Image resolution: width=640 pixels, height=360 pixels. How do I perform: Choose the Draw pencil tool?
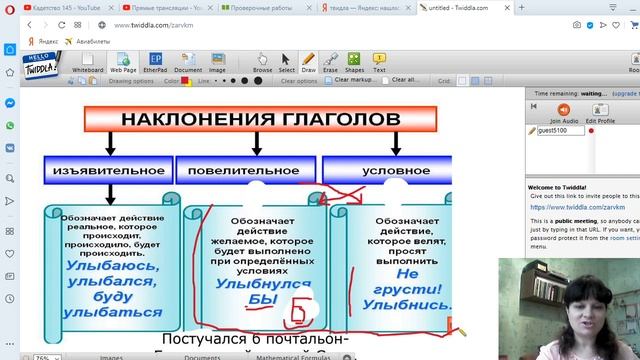point(309,62)
